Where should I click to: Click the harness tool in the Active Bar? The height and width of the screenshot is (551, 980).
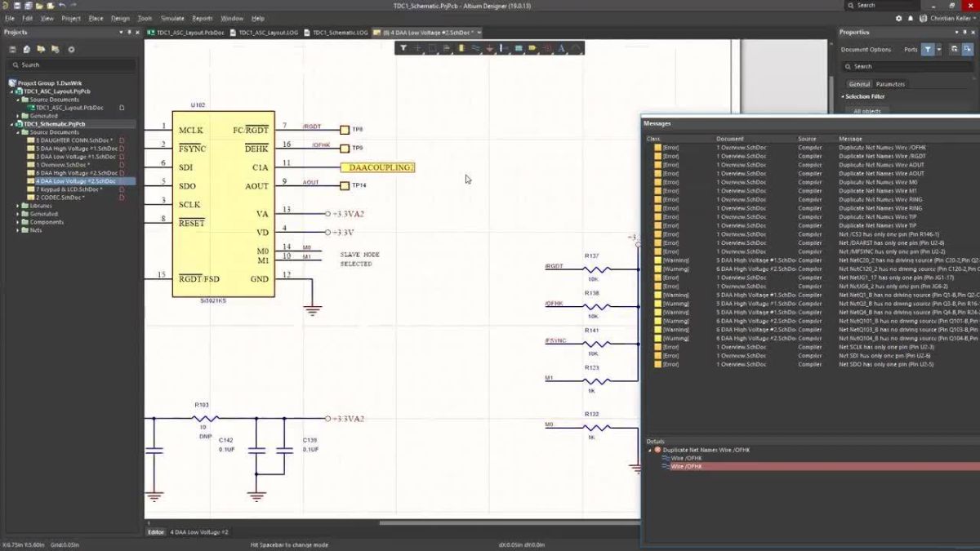click(x=504, y=48)
